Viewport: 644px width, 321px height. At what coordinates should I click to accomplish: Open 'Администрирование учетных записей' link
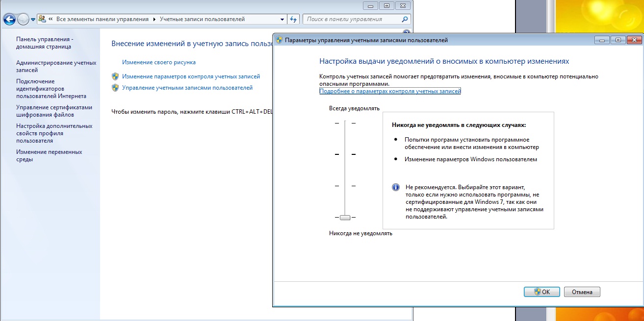56,67
